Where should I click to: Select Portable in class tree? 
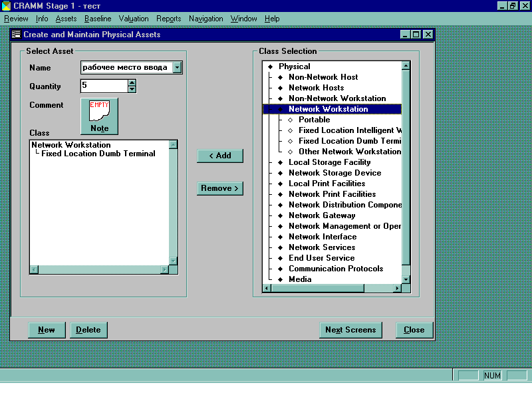(314, 120)
